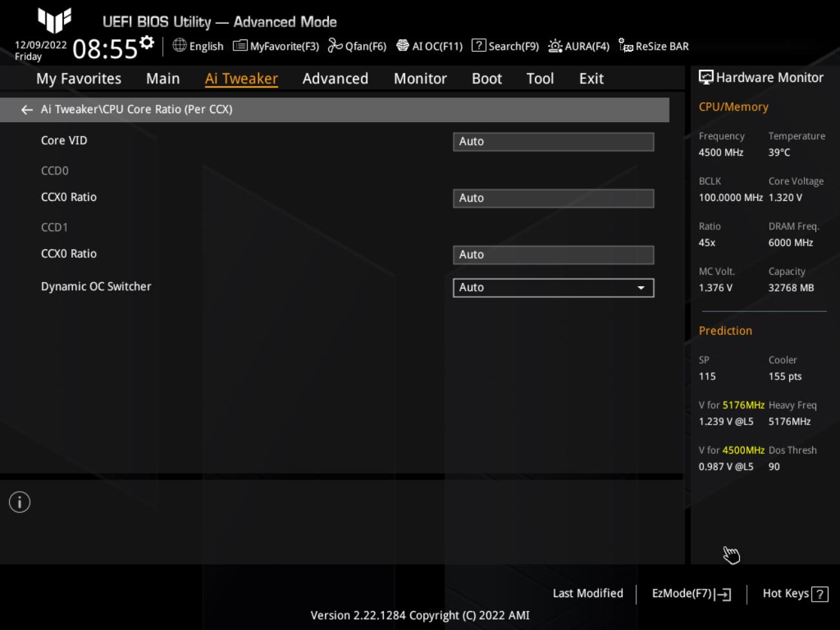This screenshot has width=840, height=630.
Task: Click the SP value 115
Action: coord(707,377)
